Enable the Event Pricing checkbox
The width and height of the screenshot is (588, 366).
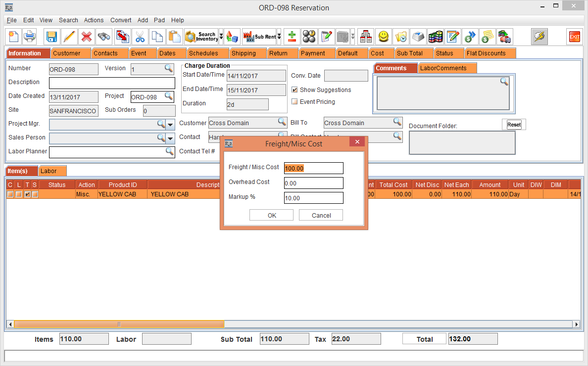[x=295, y=102]
